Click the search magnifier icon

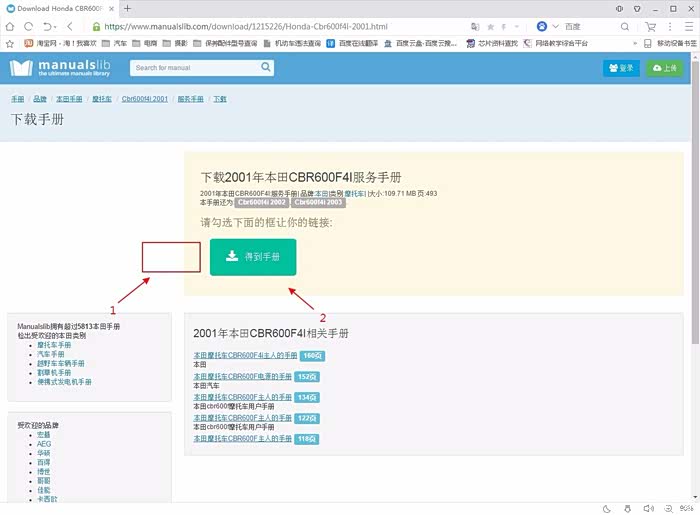(x=266, y=68)
